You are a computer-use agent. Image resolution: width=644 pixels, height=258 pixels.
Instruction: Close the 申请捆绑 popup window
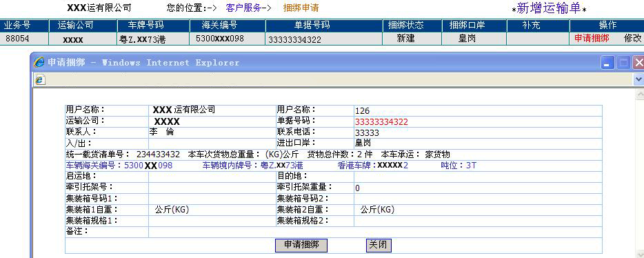click(x=638, y=63)
